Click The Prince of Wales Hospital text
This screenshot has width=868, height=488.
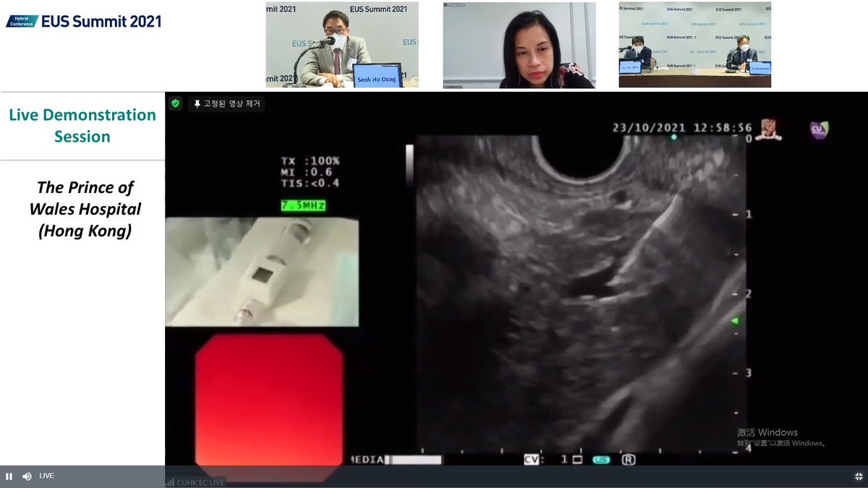coord(85,210)
